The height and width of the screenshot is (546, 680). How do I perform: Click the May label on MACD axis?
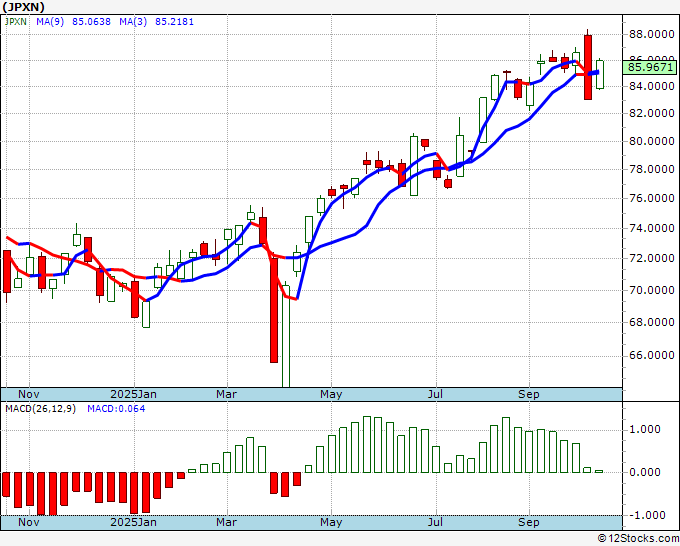pyautogui.click(x=331, y=523)
